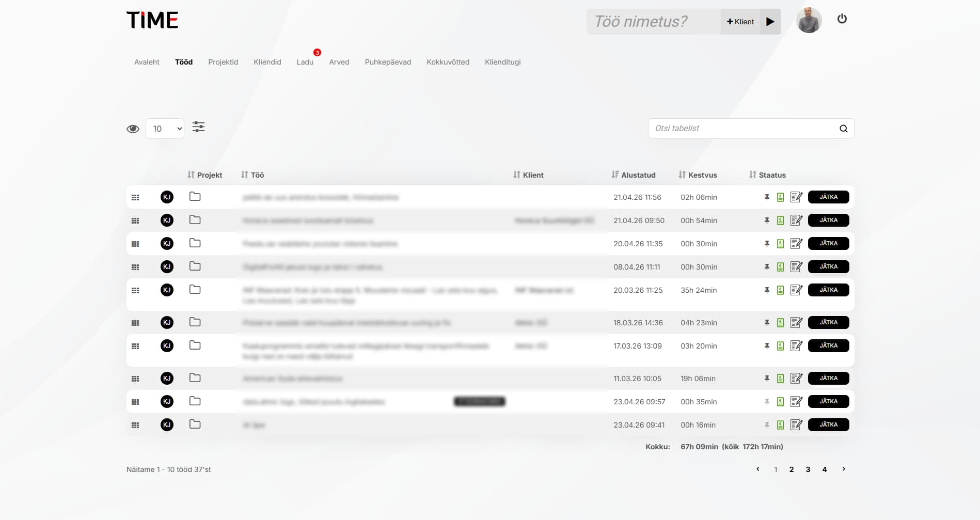This screenshot has width=980, height=520.
Task: Switch to the Ladu tab
Action: (x=305, y=62)
